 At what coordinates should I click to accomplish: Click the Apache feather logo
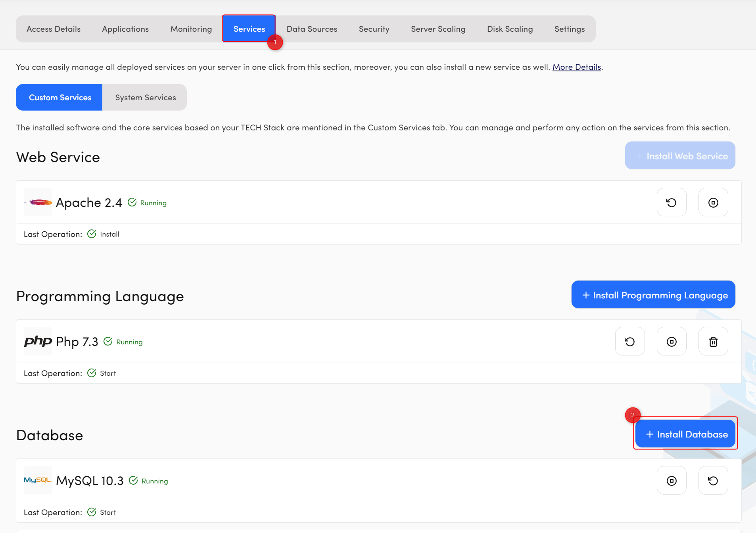pos(38,203)
